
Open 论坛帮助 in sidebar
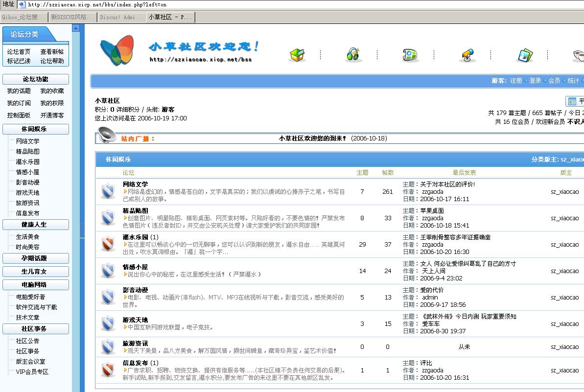pyautogui.click(x=52, y=61)
